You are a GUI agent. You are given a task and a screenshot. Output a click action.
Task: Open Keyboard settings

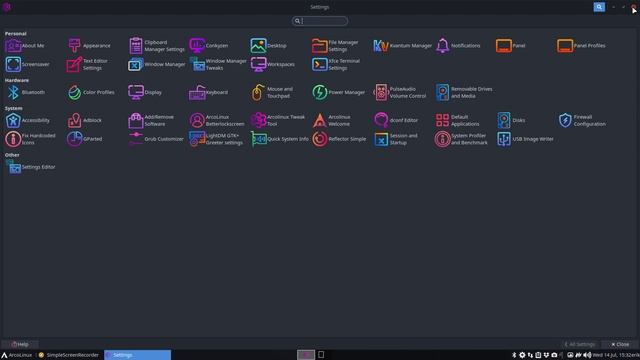(x=209, y=93)
